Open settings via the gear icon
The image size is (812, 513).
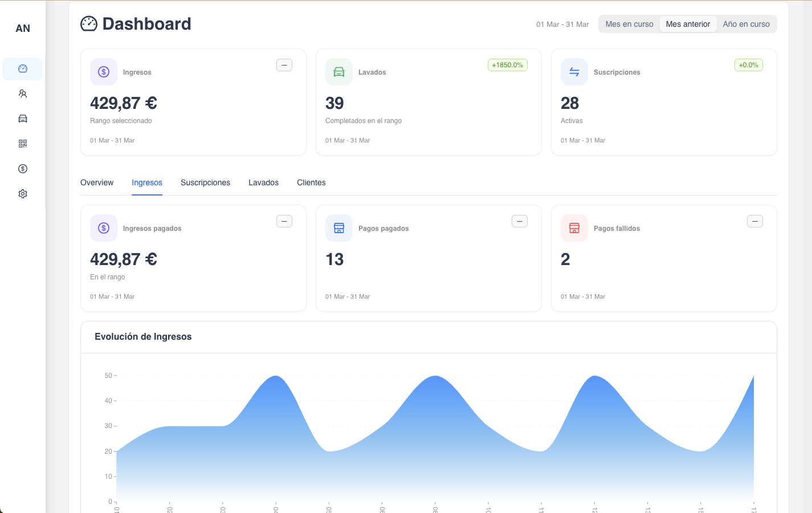[23, 193]
